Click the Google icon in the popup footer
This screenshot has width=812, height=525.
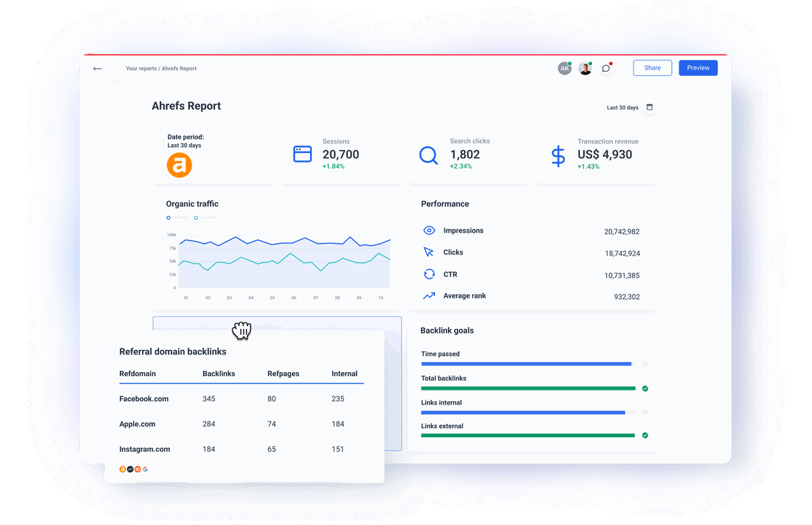click(145, 469)
